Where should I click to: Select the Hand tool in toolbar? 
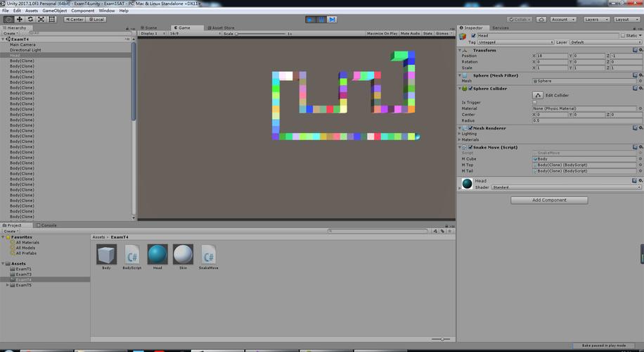pos(8,19)
